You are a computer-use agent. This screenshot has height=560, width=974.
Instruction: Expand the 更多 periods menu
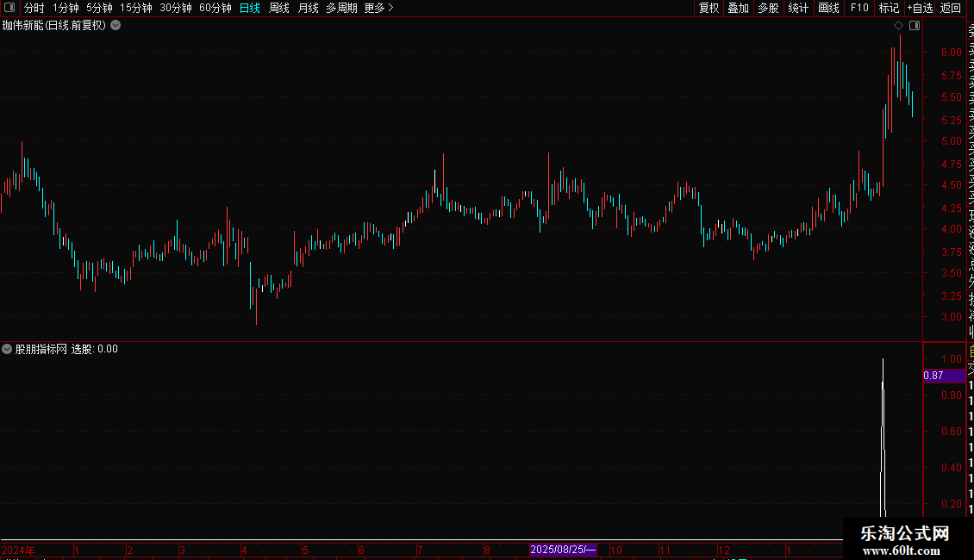[x=379, y=8]
